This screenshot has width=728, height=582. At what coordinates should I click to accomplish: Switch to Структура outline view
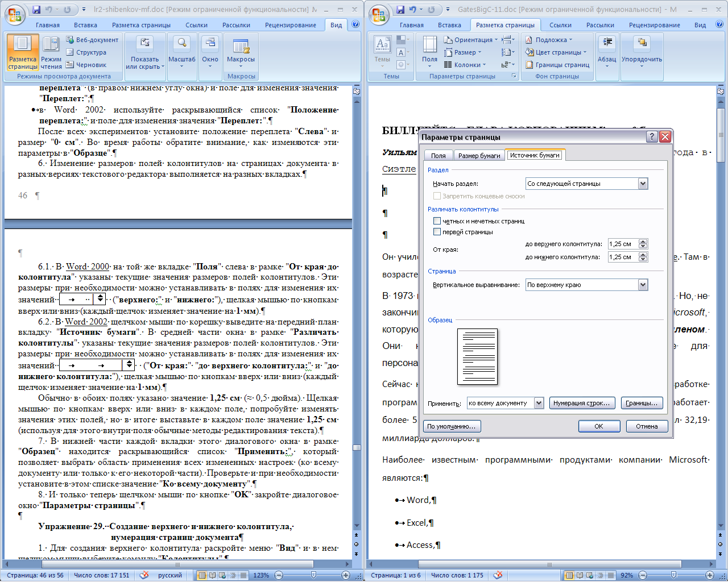tap(86, 52)
